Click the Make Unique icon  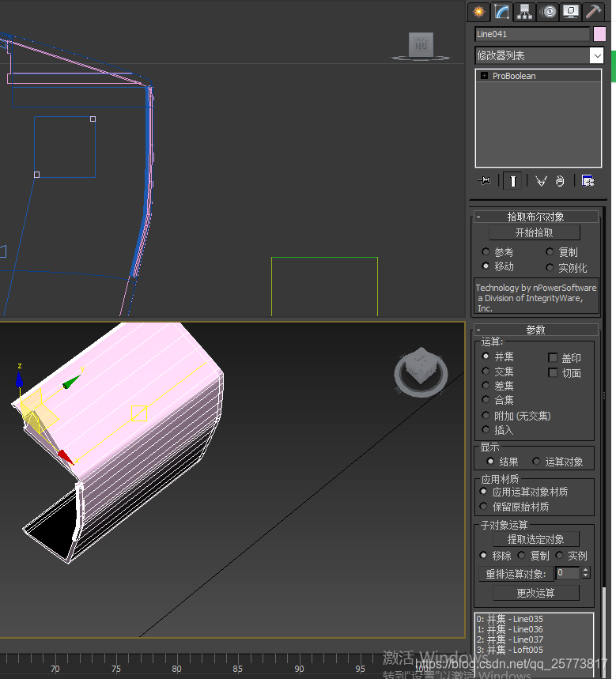541,180
